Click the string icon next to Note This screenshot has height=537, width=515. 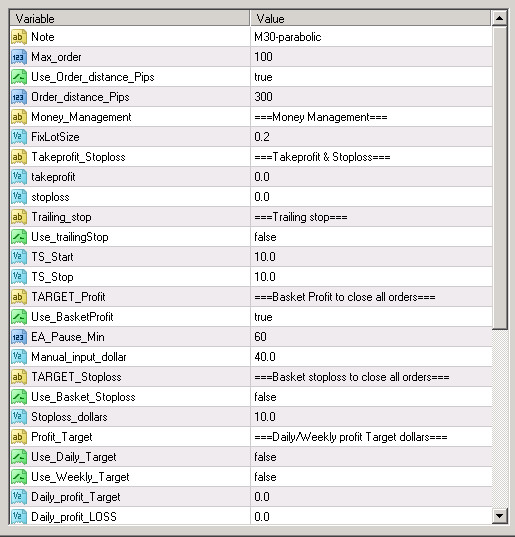18,37
